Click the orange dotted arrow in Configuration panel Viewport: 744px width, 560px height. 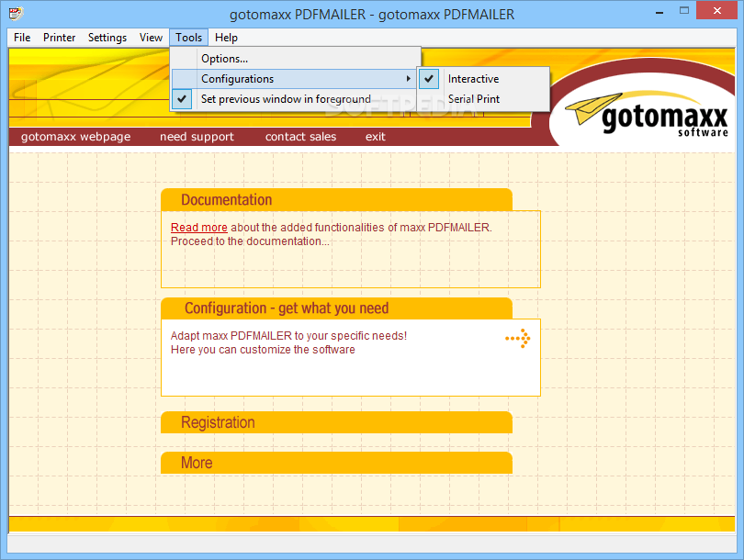(x=518, y=338)
